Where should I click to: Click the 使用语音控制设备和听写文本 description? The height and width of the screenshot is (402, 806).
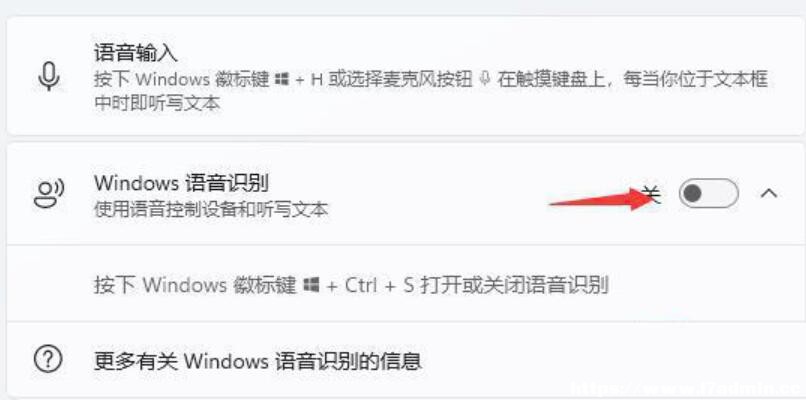[211, 209]
